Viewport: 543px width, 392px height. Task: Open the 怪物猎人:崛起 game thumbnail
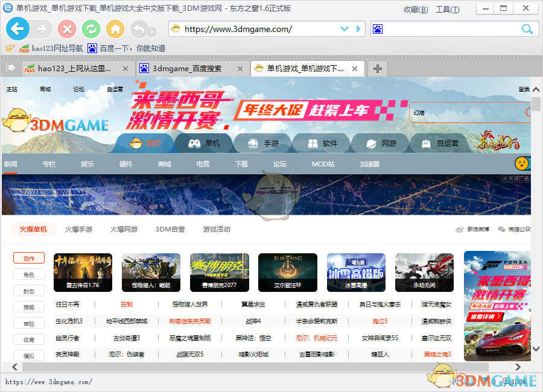coord(151,273)
